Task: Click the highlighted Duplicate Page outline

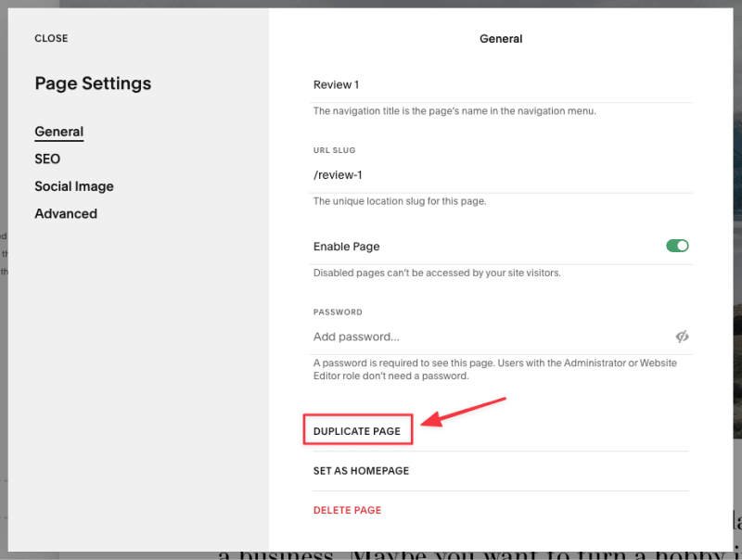Action: (357, 429)
